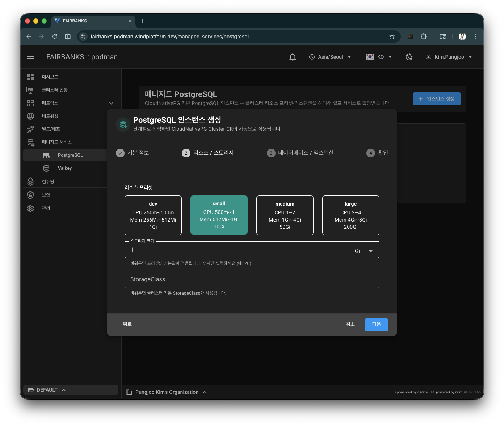
Task: Expand the DEFAULT project selector
Action: pos(71,390)
